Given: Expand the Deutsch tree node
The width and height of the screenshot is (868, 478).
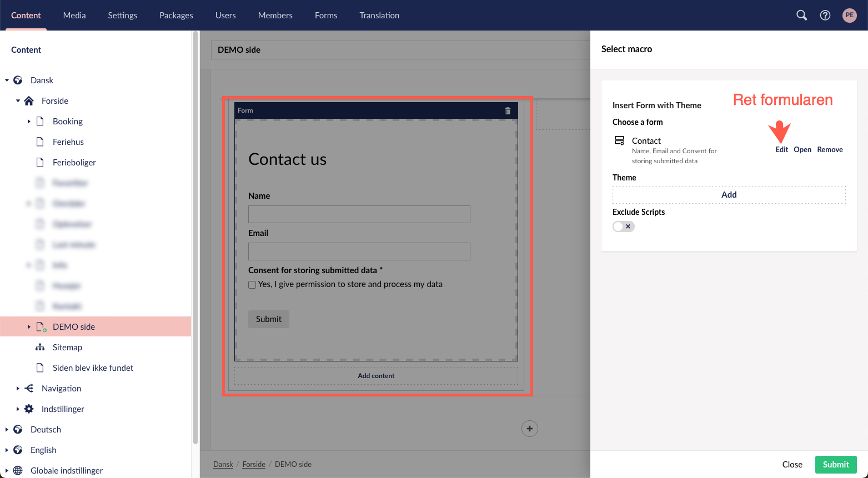Looking at the screenshot, I should (x=7, y=429).
